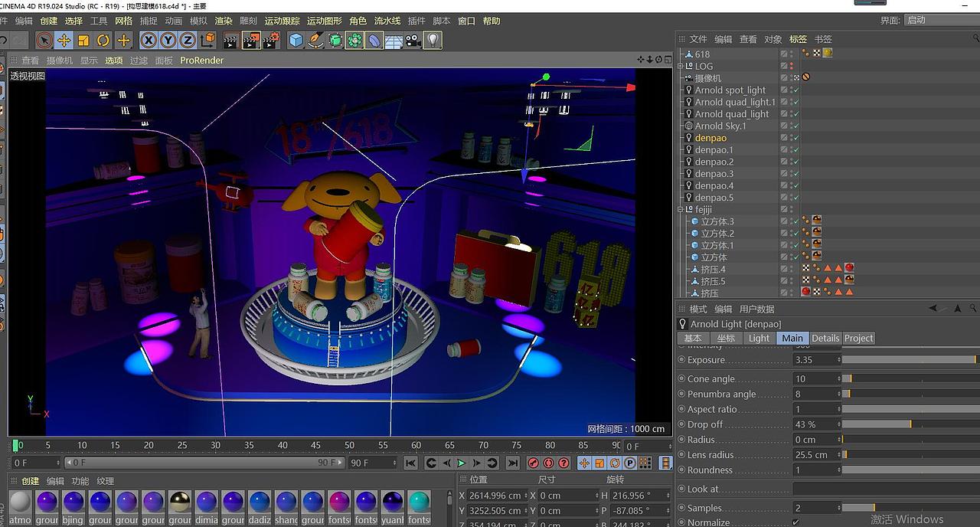Open the Render Settings icon
This screenshot has height=527, width=980.
click(x=269, y=41)
